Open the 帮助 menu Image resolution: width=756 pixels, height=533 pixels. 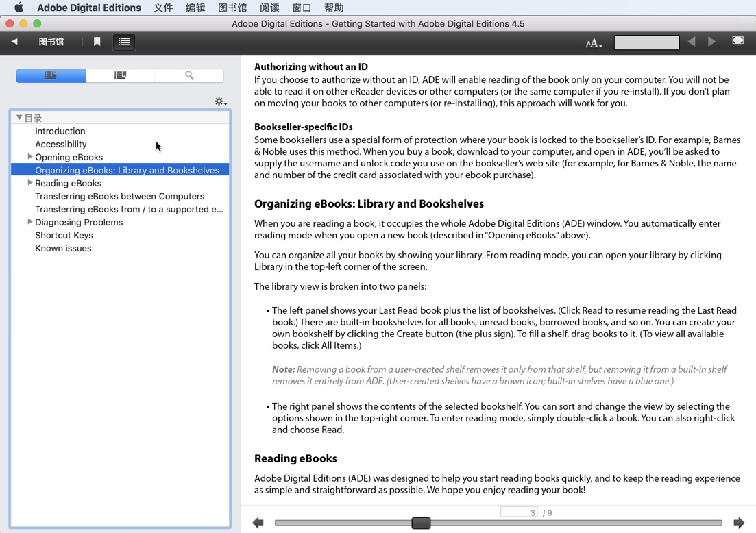(x=334, y=8)
